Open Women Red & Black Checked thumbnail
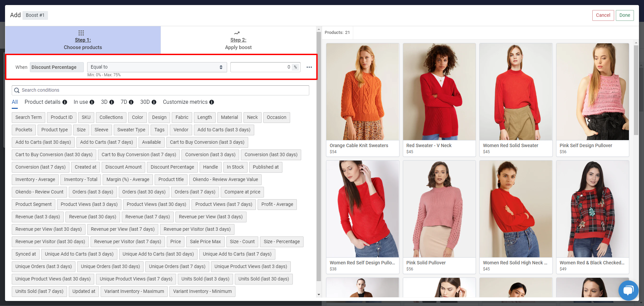This screenshot has height=306, width=644. coord(592,209)
